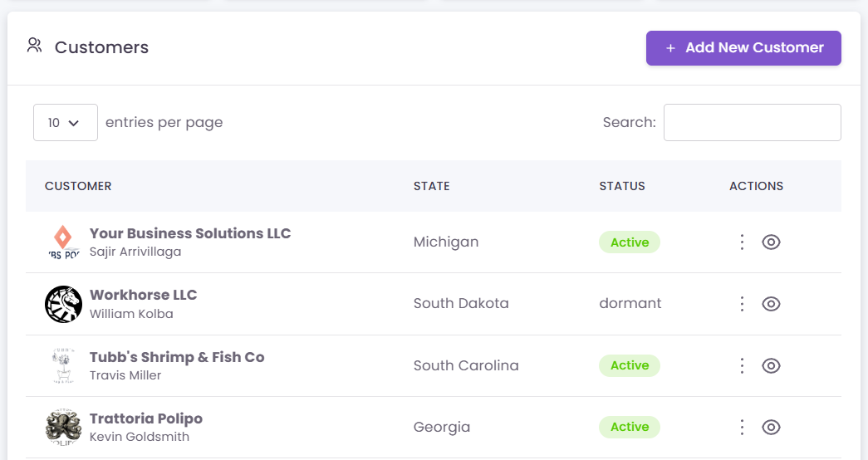868x460 pixels.
Task: Click the Trattoria Polipo octopus logo
Action: point(63,427)
